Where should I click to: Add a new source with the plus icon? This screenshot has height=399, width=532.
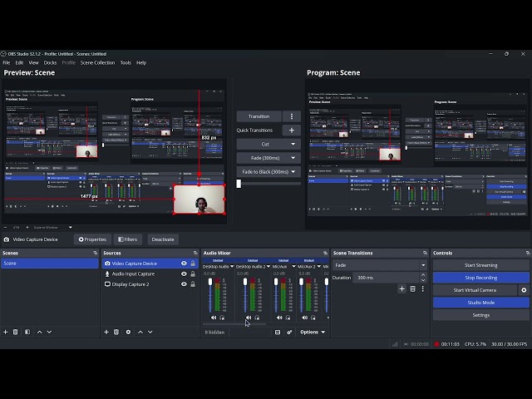[106, 332]
